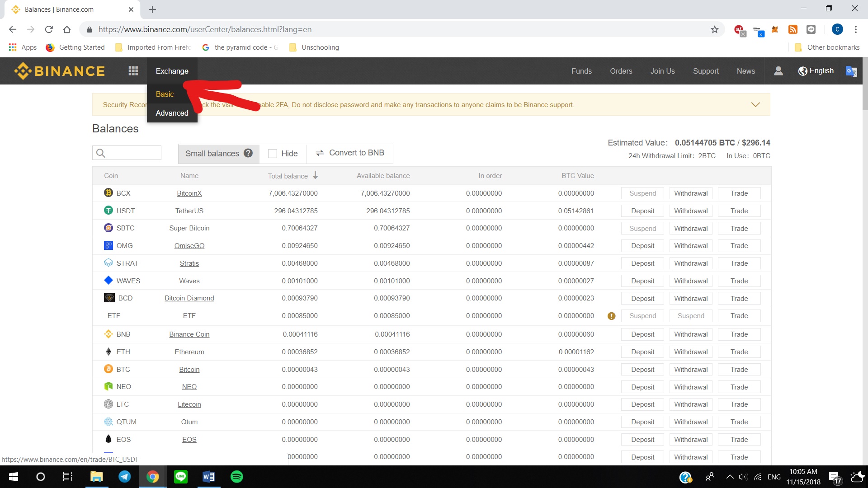The height and width of the screenshot is (488, 868).
Task: Bookmark page with the star icon
Action: tap(714, 29)
